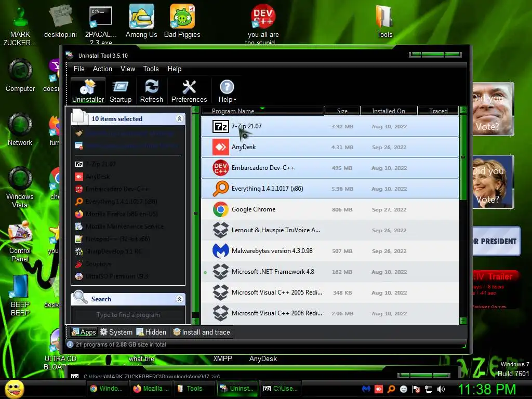
Task: Sort by the Traced column header
Action: coord(438,111)
